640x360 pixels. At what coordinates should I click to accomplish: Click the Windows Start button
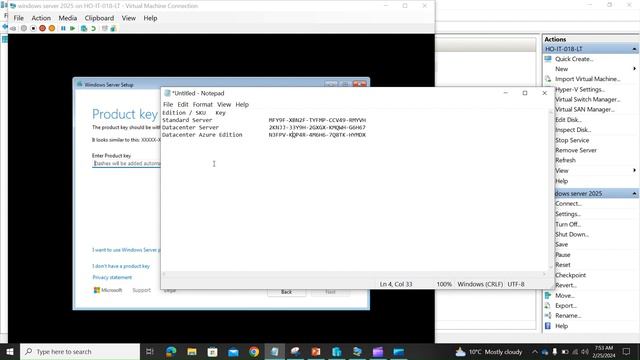point(10,351)
